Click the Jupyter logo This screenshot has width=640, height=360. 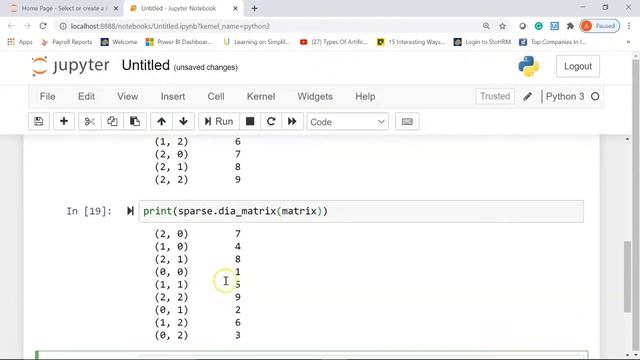click(70, 66)
